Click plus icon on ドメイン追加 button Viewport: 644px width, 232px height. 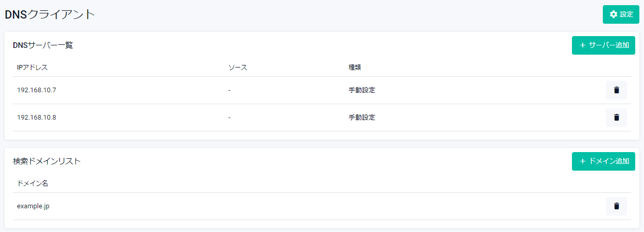(x=583, y=161)
